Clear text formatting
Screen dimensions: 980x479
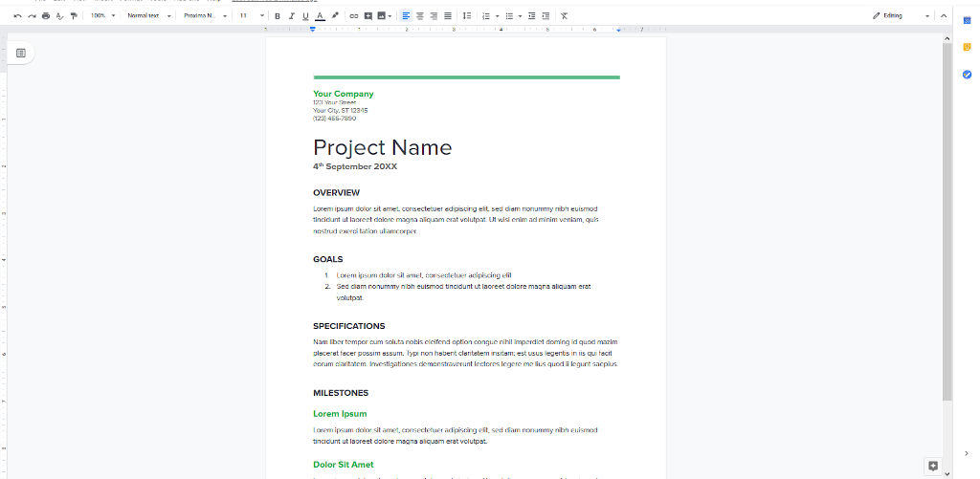point(565,15)
